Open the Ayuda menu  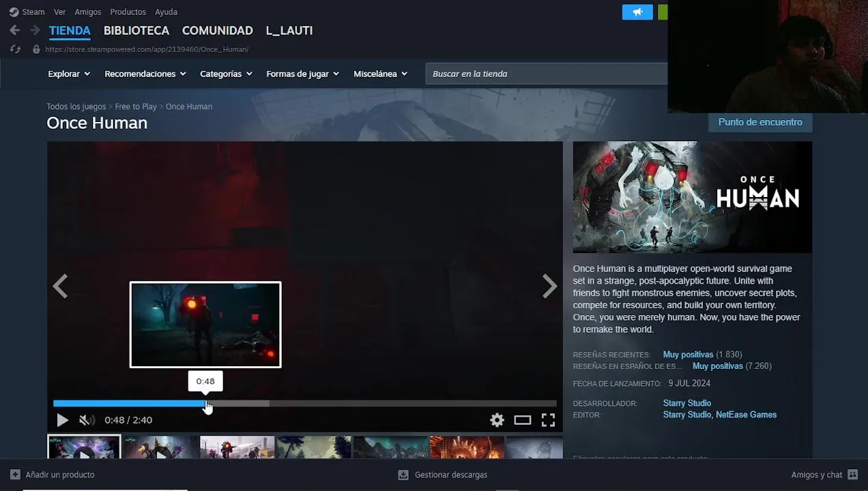[166, 12]
